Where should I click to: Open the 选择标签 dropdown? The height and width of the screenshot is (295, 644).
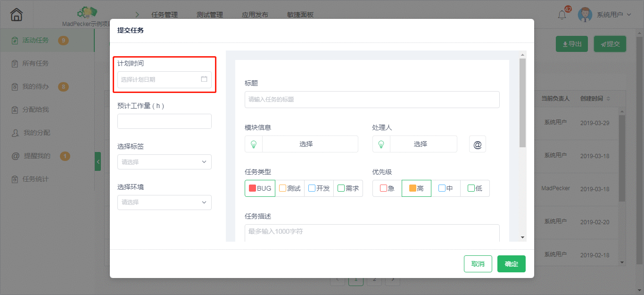pos(164,162)
